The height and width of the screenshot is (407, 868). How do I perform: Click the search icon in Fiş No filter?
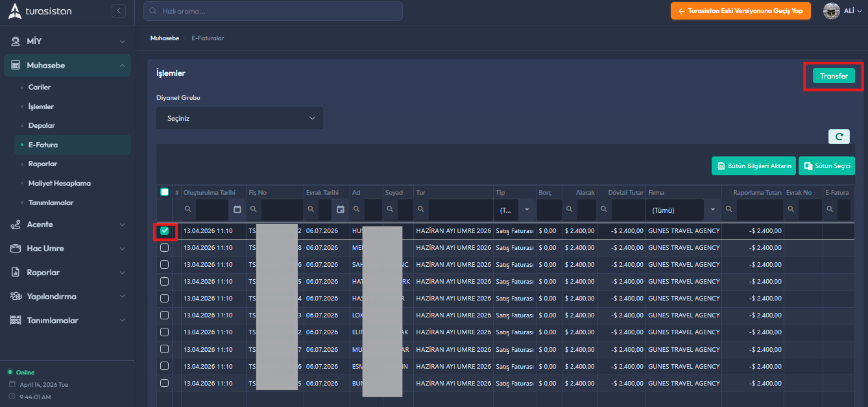[x=253, y=210]
